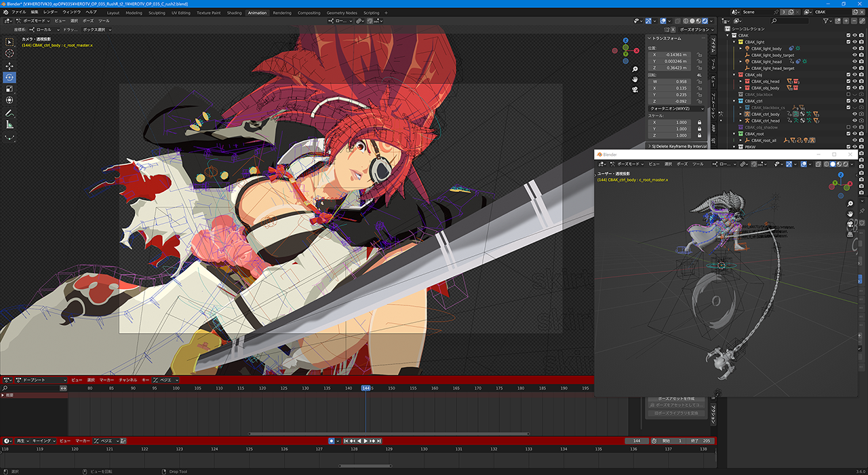Click the end frame field showing 205
The width and height of the screenshot is (868, 475).
click(x=700, y=441)
